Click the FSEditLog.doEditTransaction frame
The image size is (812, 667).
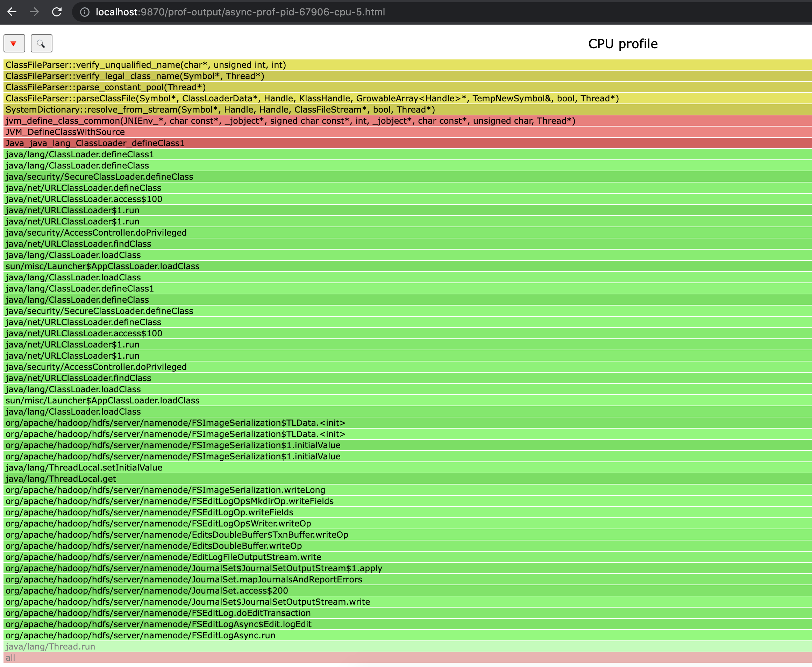(158, 613)
